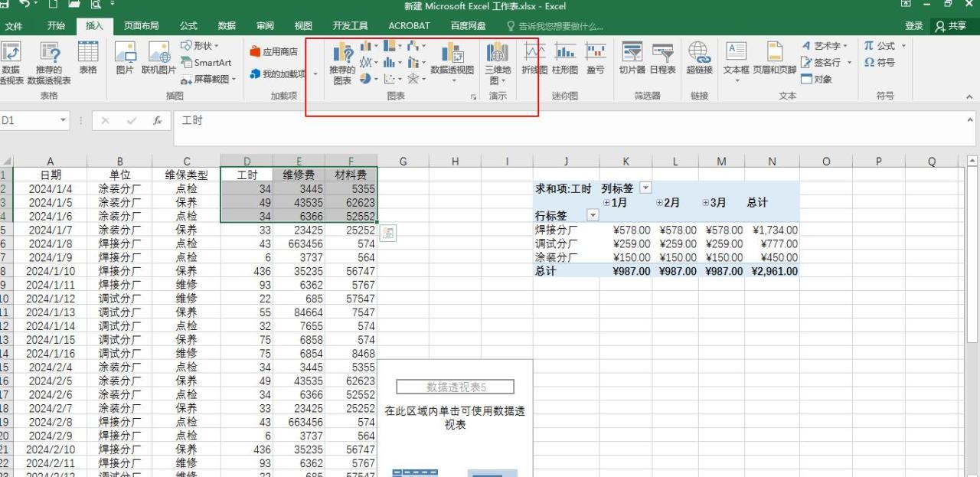Insert a win/loss sparkline (盈亏)
The image size is (980, 477).
[595, 58]
